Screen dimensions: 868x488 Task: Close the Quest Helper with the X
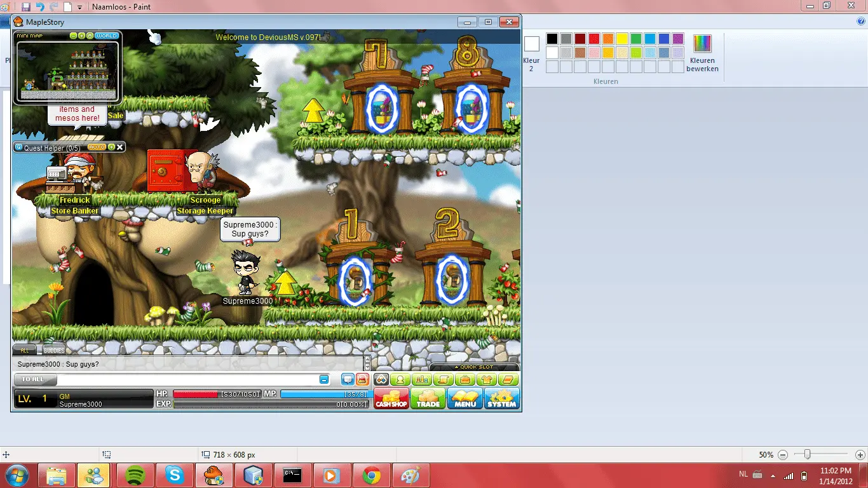[x=120, y=147]
